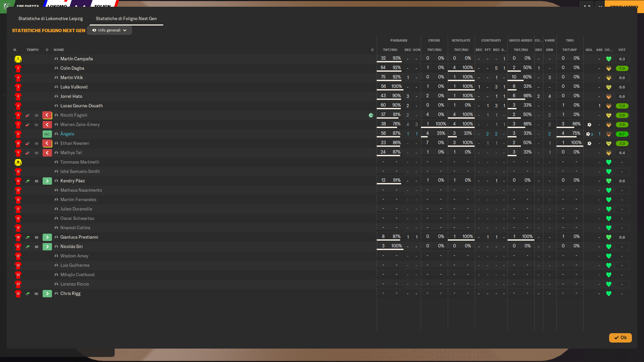This screenshot has width=644, height=362.
Task: Sort table by VOT rating column
Action: tap(622, 50)
